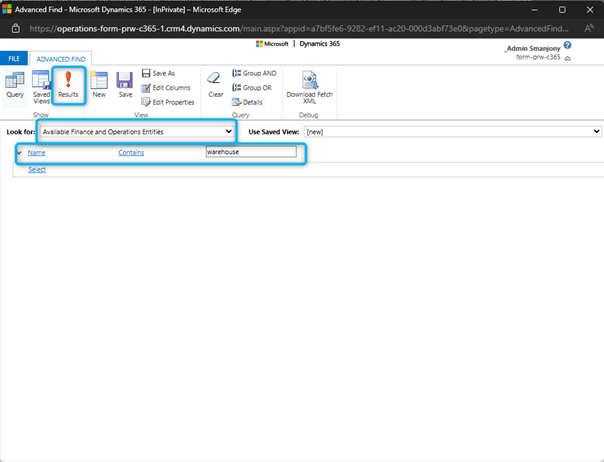Click Save As in the View group
The height and width of the screenshot is (462, 604).
(158, 73)
